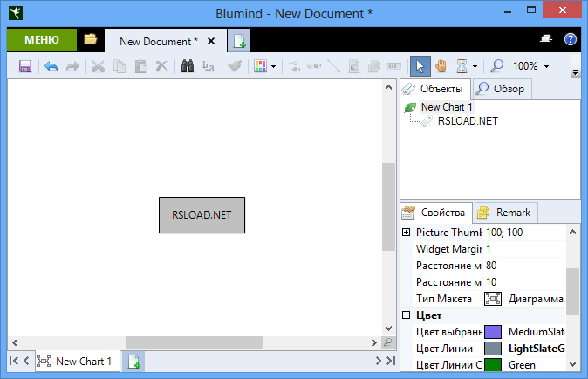Add a sub topic from the toolbar
The width and height of the screenshot is (588, 379).
pos(294,66)
